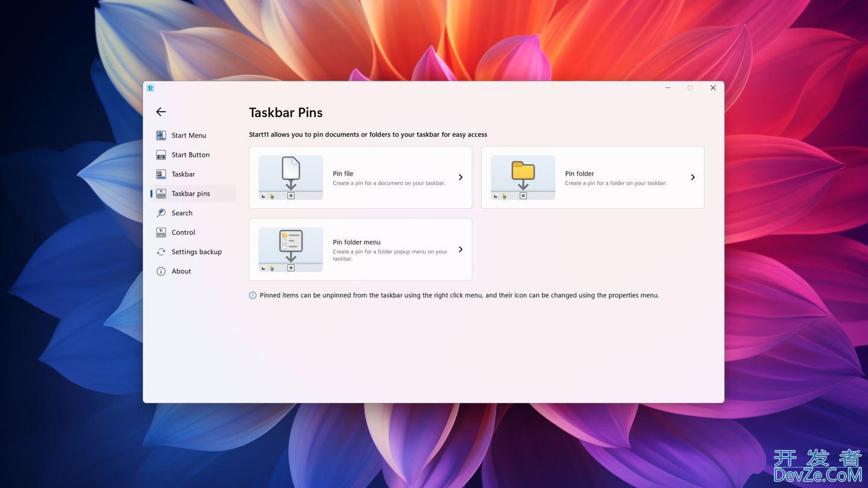The image size is (868, 488).
Task: Go to the Search section
Action: (x=193, y=213)
